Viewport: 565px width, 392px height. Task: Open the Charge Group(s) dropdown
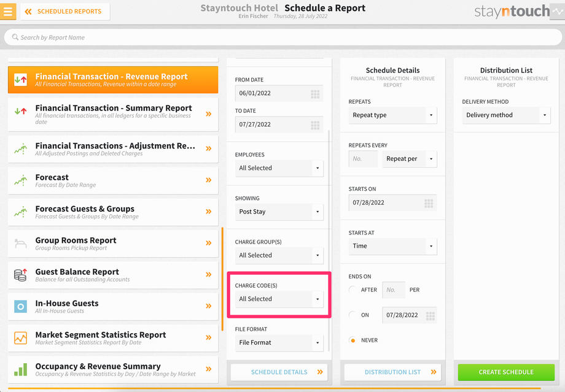(279, 255)
